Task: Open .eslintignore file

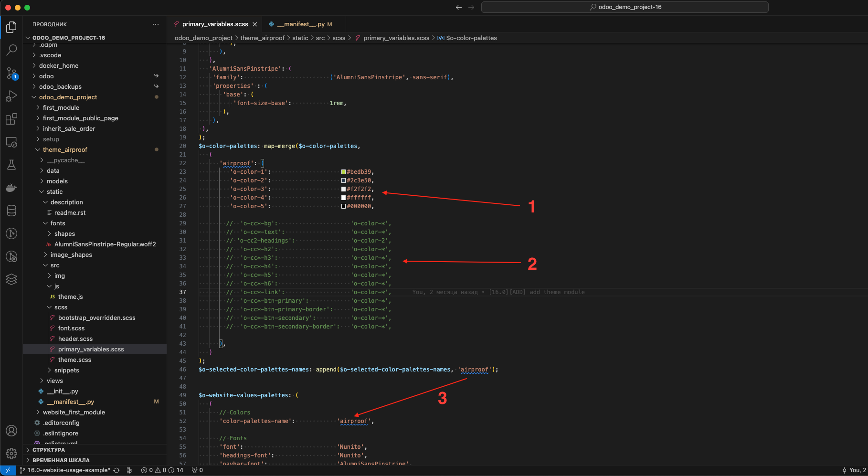Action: click(x=60, y=434)
